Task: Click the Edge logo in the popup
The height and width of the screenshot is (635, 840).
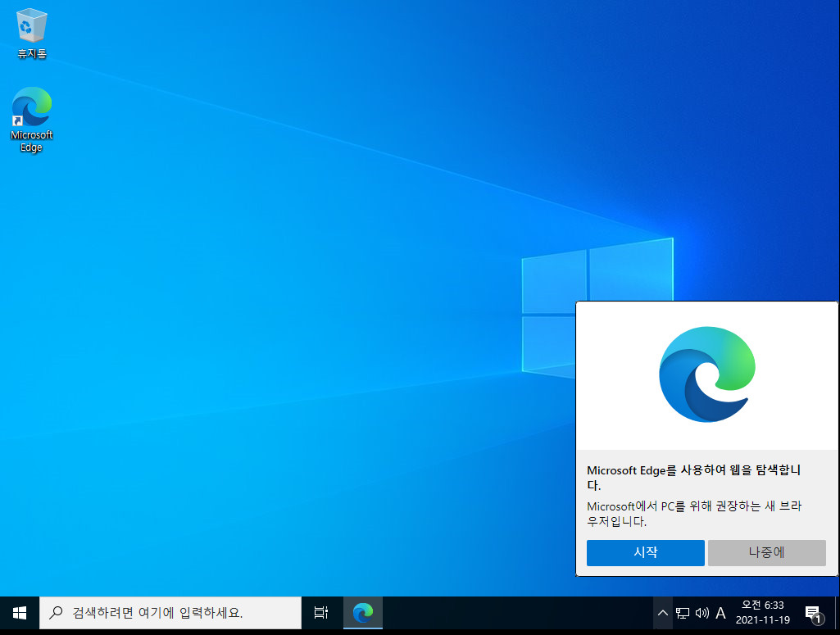Action: click(x=706, y=374)
